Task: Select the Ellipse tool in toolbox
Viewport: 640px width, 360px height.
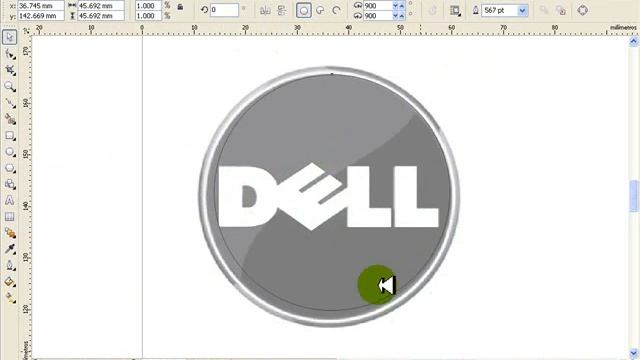Action: coord(9,152)
